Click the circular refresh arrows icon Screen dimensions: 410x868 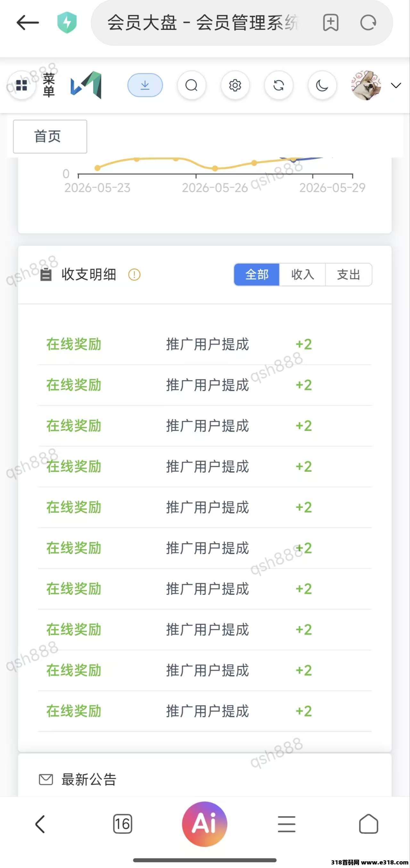pyautogui.click(x=279, y=85)
